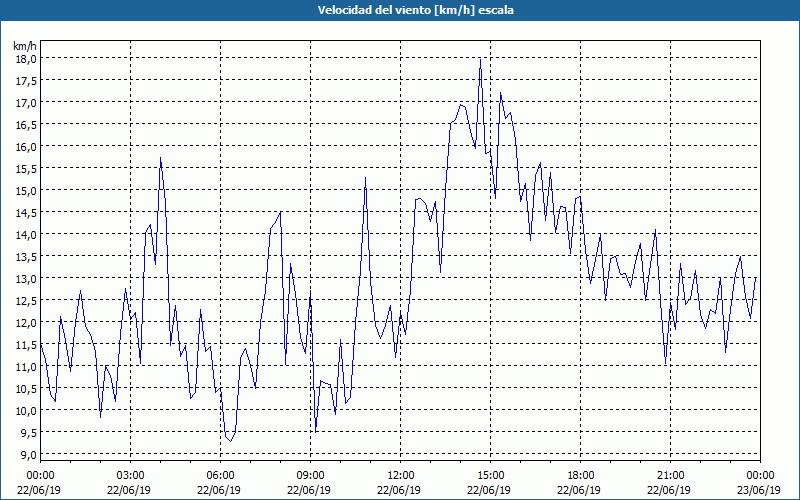Screen dimensions: 800x500
Task: Click the 17,5 y-axis value
Action: [x=26, y=81]
